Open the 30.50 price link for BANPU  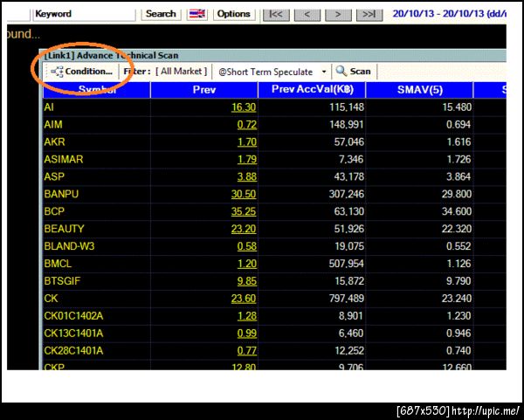pos(244,194)
